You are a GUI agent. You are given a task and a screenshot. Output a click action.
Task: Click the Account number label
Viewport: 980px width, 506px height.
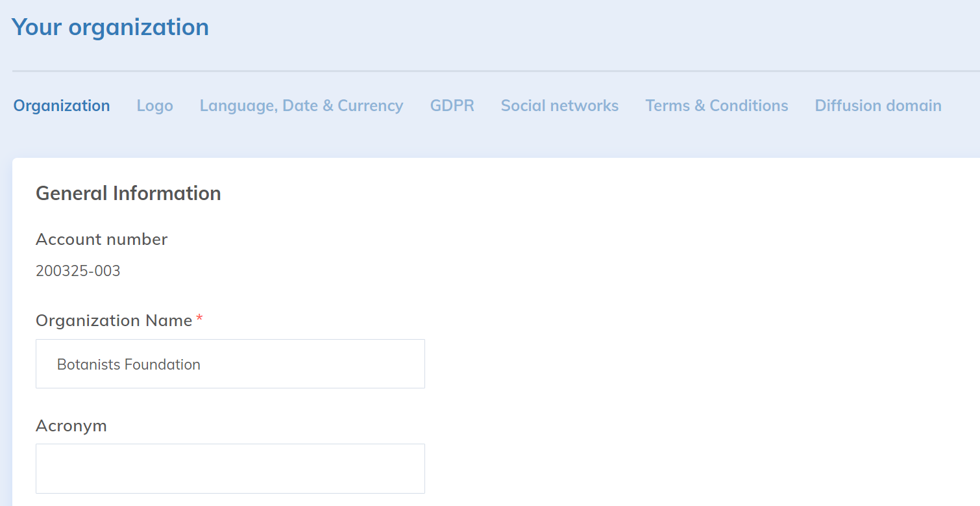[x=101, y=240]
